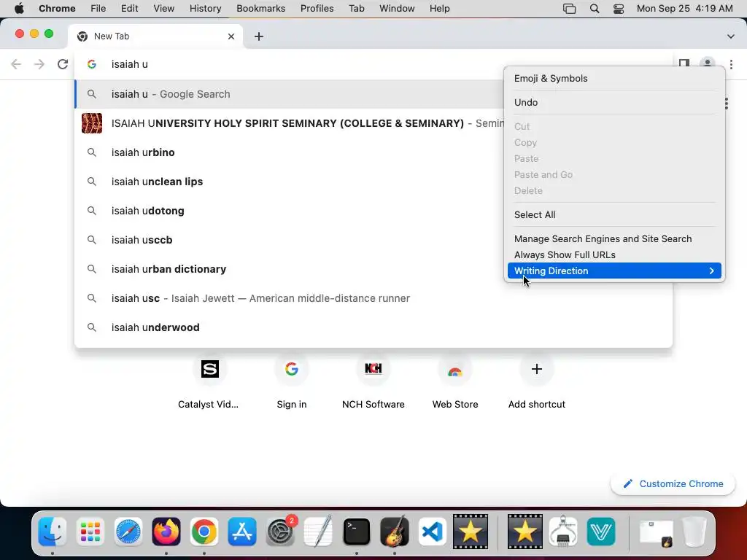Open a new tab with the plus button

(x=259, y=36)
